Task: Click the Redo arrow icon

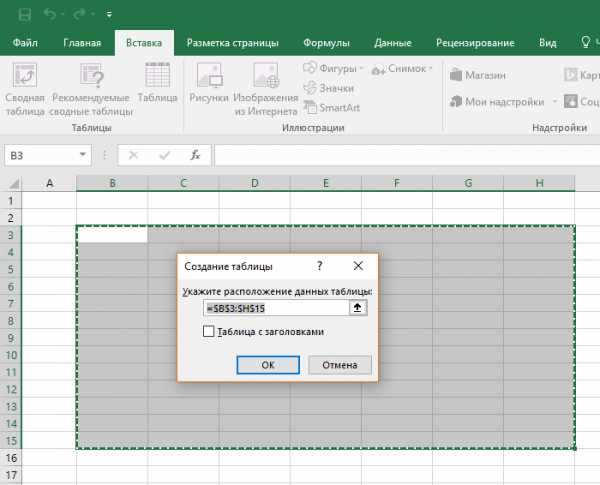Action: (80, 15)
